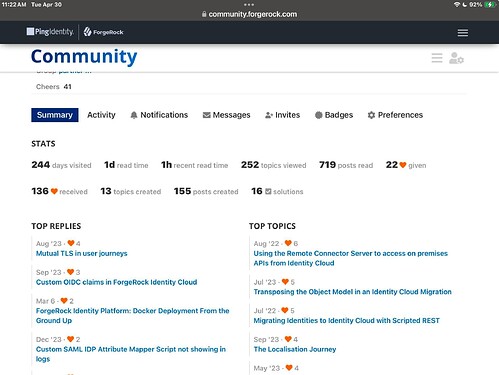The width and height of the screenshot is (499, 375).
Task: Open the Preferences tab
Action: pyautogui.click(x=395, y=115)
